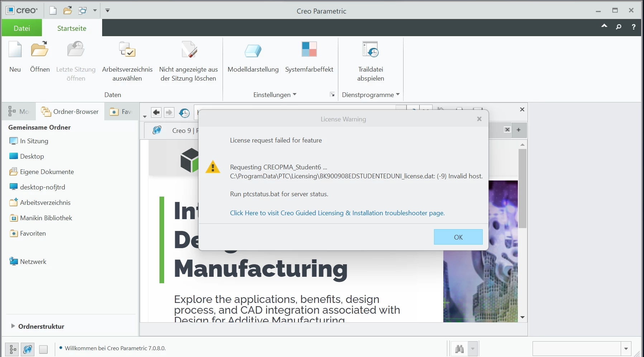Select the Netzwerk entry

(28, 261)
